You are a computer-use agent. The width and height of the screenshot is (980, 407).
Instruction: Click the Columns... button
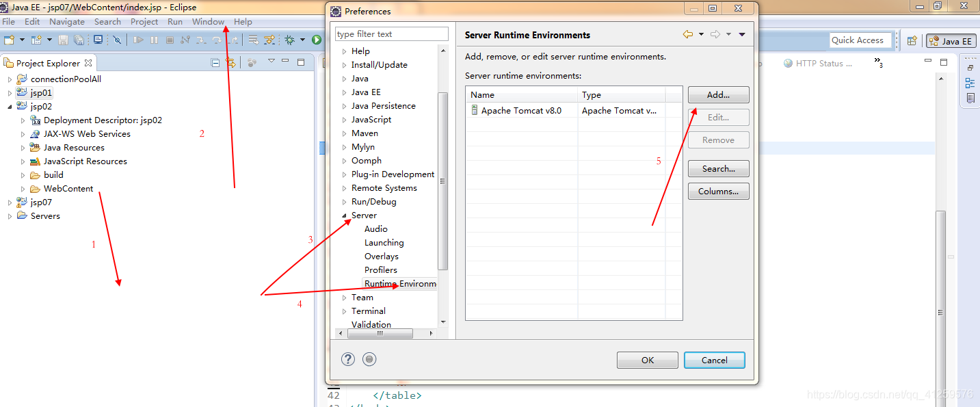tap(718, 191)
